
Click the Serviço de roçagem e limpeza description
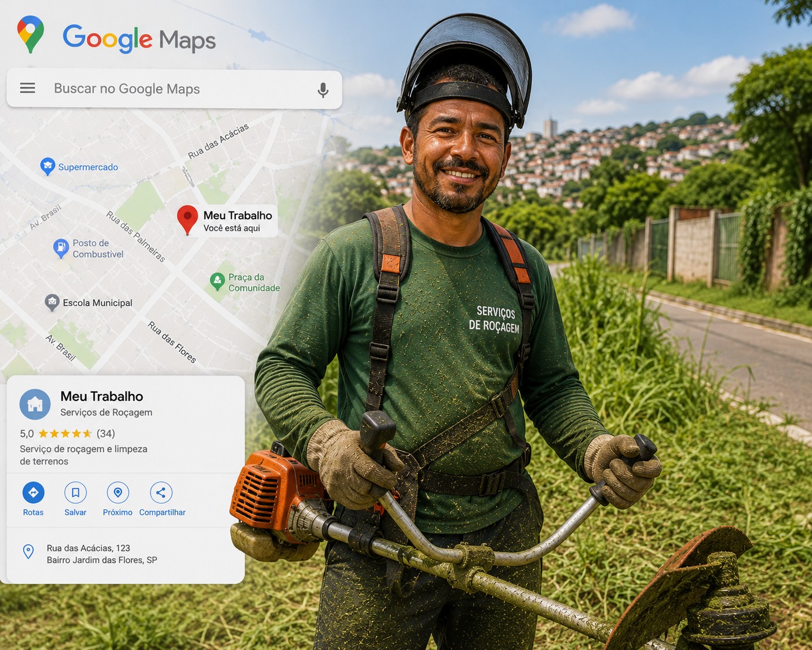click(83, 455)
